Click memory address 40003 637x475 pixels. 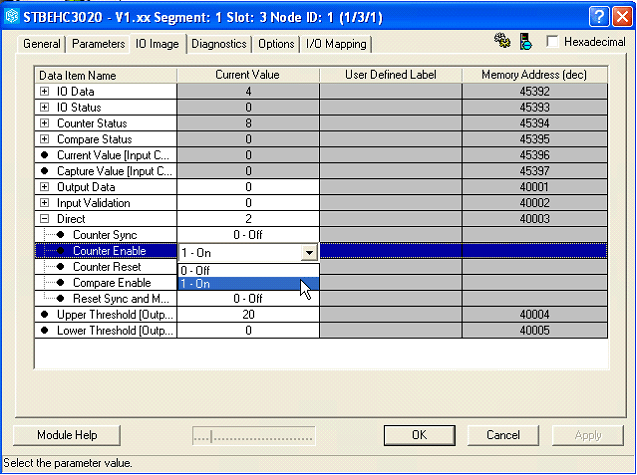coord(535,219)
